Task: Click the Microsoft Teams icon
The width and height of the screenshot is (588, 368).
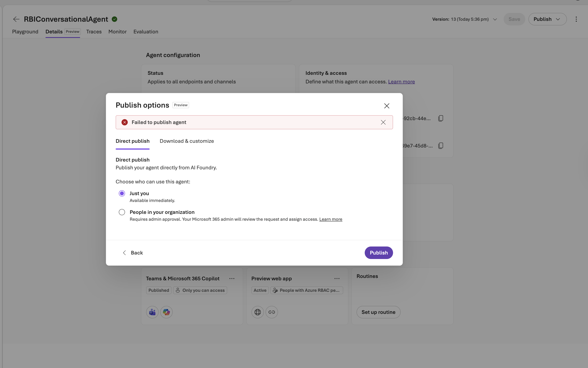Action: (152, 312)
